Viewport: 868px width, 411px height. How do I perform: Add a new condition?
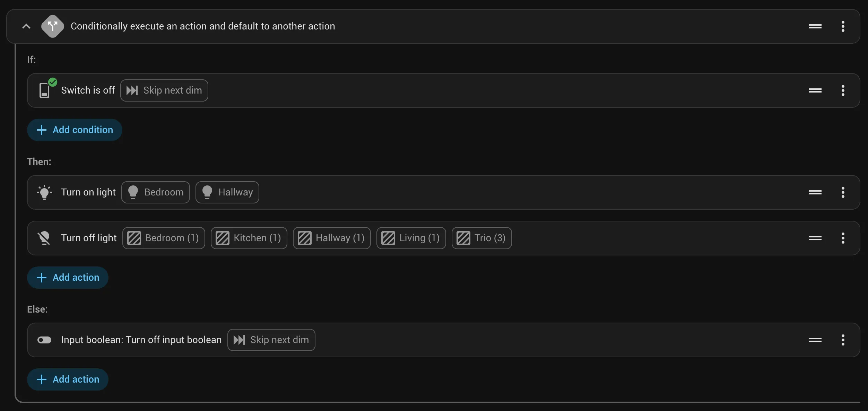[x=75, y=130]
